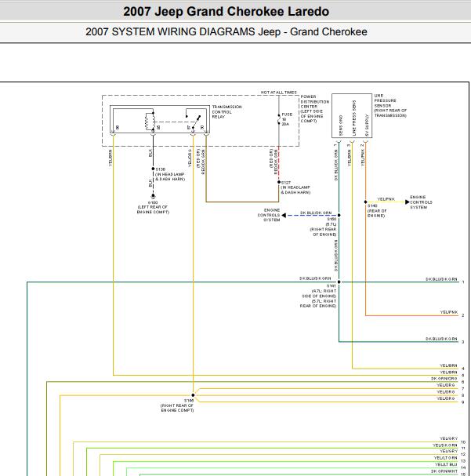Click 'YEL/LT BLU' label at connector row 14
Viewport: 471px width, 476px height.
446,464
